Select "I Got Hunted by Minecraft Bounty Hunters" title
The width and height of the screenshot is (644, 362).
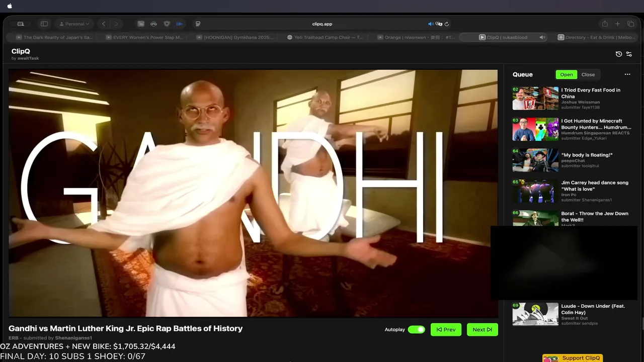click(596, 124)
